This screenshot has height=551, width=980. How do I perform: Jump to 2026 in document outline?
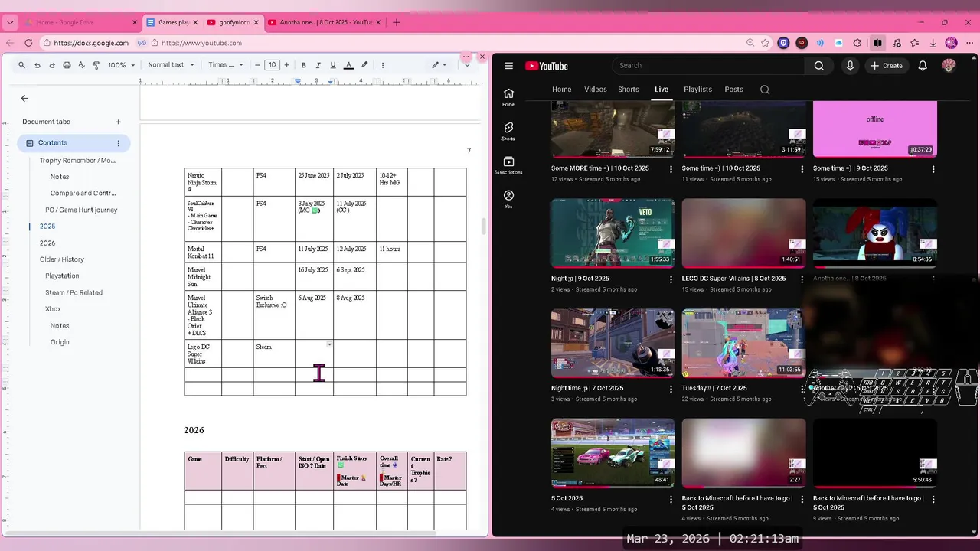[x=47, y=243]
